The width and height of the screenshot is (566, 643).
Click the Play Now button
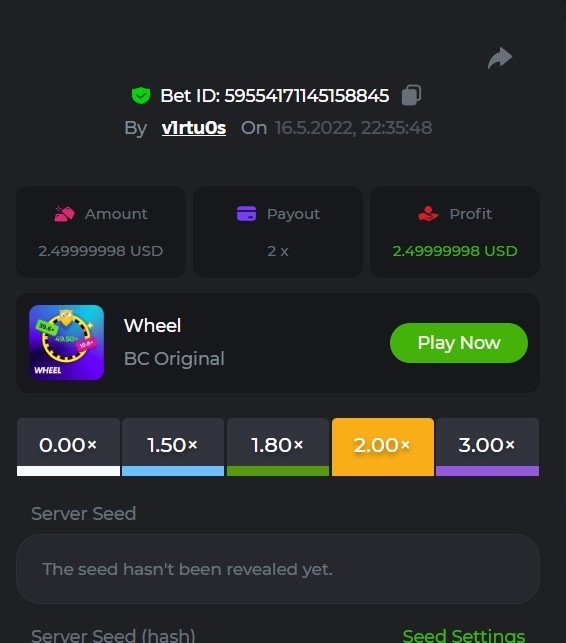point(459,343)
